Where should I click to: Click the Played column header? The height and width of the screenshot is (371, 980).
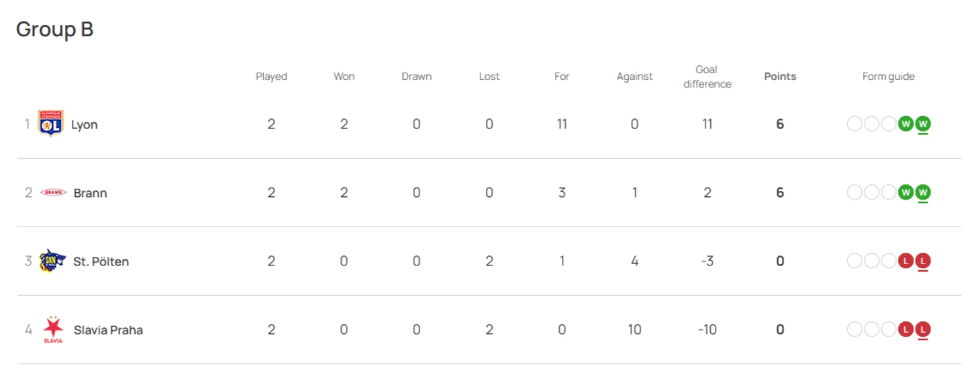(271, 77)
